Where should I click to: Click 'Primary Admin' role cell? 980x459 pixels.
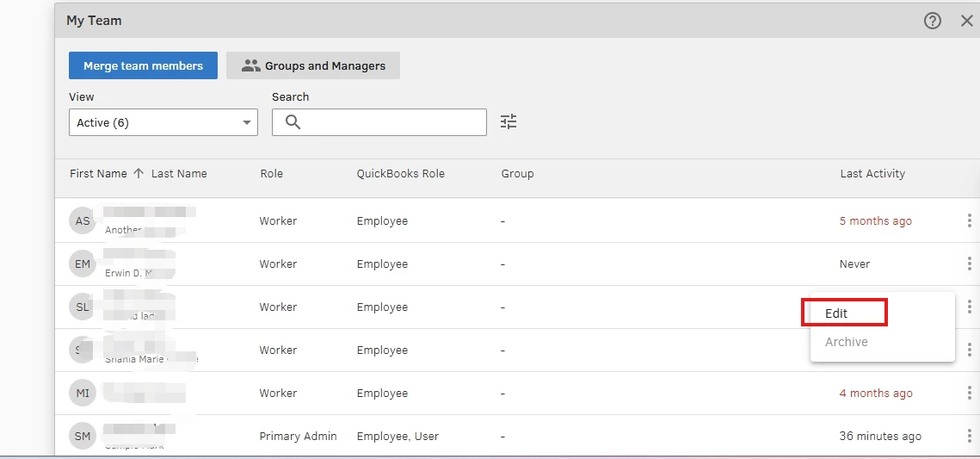click(x=298, y=437)
